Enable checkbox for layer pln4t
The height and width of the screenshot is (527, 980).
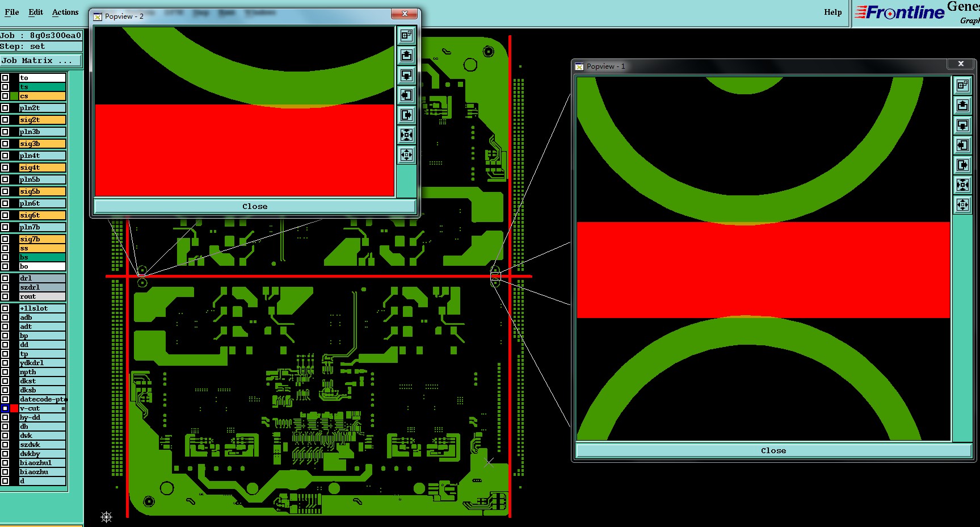pos(5,156)
